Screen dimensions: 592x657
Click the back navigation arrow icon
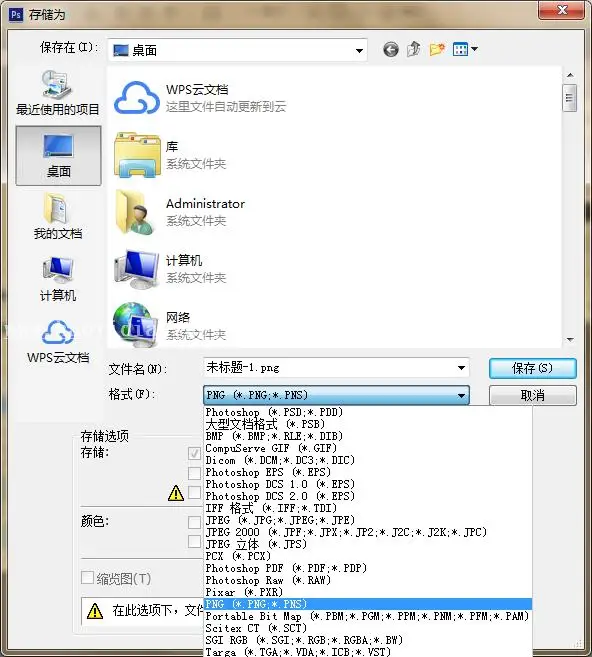pos(391,50)
